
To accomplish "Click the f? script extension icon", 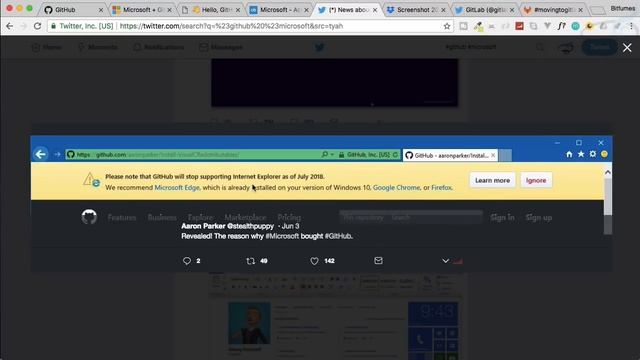I will point(562,26).
